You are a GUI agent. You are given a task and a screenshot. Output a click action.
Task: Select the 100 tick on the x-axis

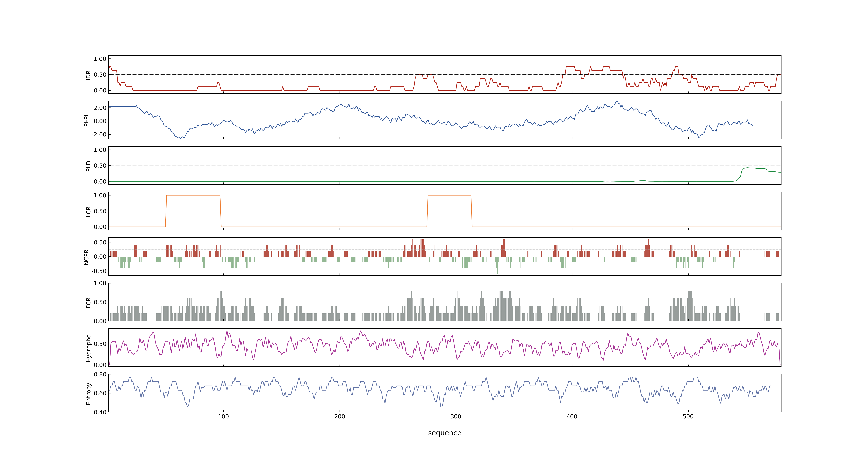coord(223,416)
